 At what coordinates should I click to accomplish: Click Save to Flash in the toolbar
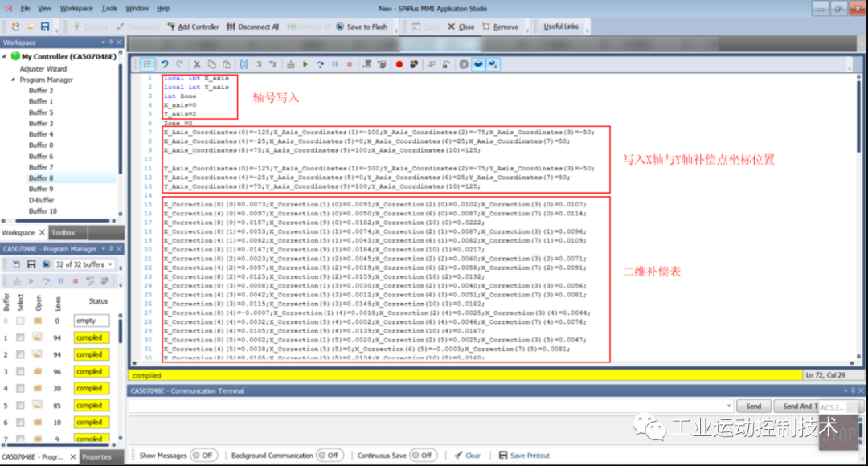[x=362, y=27]
